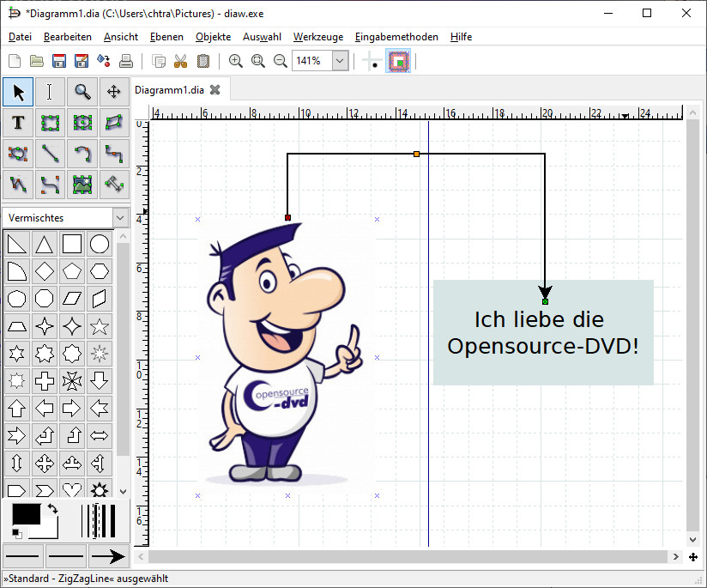Click the Zoom In magnifier icon
Viewport: 707px width, 588px height.
235,61
